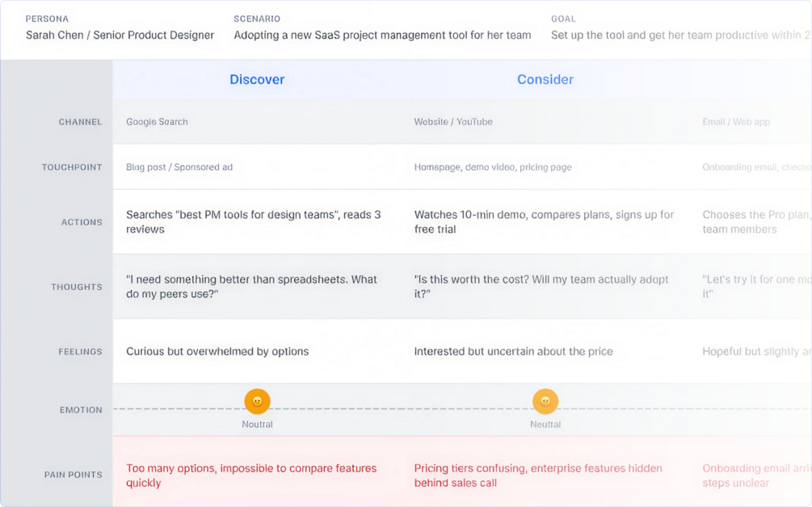Click 'Is this worth the cost?' thought

pos(541,287)
